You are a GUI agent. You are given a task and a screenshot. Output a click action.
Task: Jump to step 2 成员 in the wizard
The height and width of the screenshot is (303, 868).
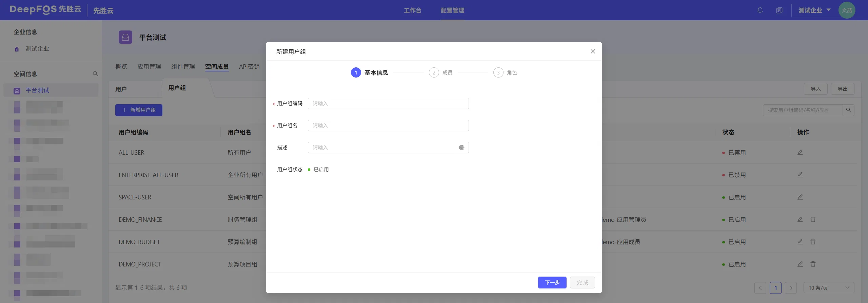[x=440, y=72]
